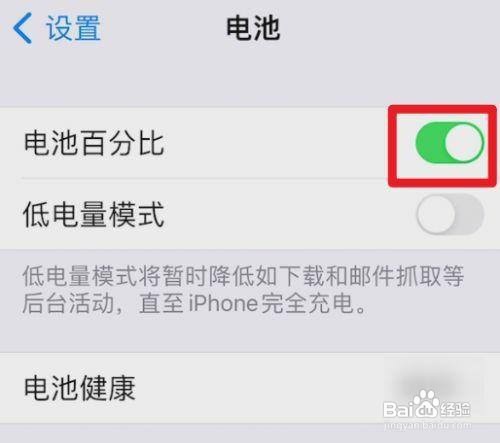Enable the 低电量模式 switch

click(449, 214)
